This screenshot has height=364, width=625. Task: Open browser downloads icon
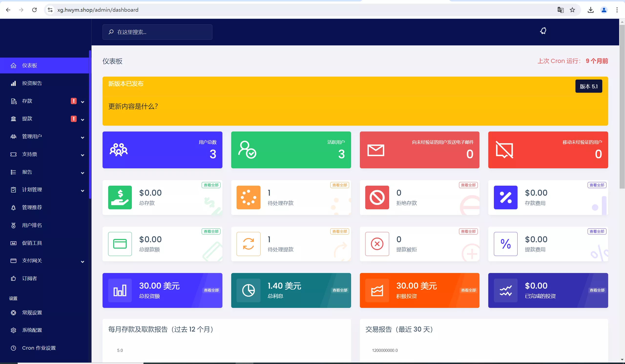pos(591,10)
